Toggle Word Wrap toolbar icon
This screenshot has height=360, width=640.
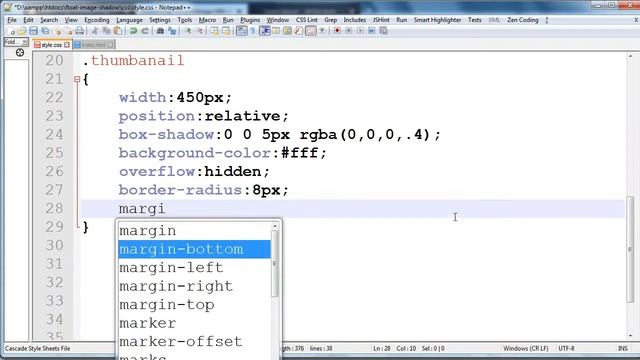[242, 31]
